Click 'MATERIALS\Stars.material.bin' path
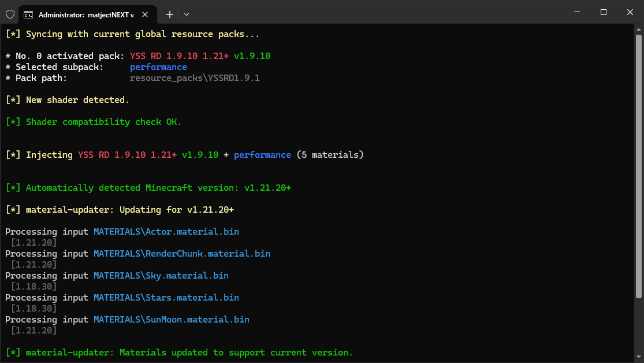Screen dimensions: 644x363 166,298
